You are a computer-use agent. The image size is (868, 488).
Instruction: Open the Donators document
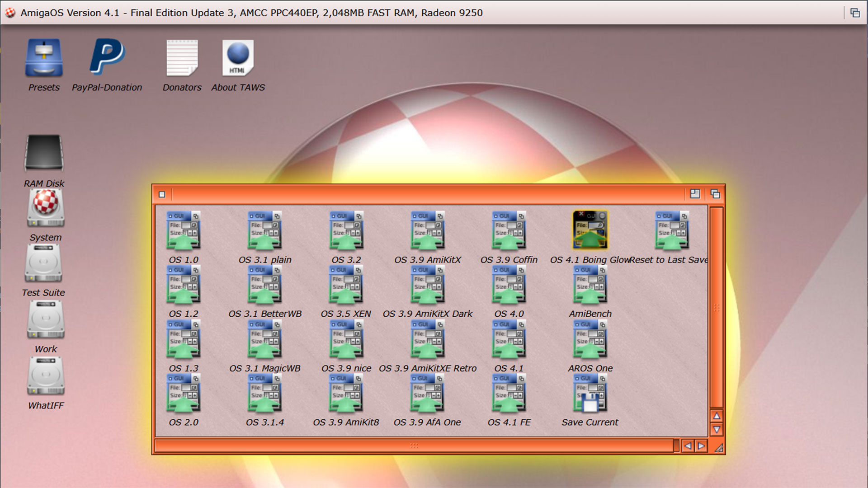182,58
